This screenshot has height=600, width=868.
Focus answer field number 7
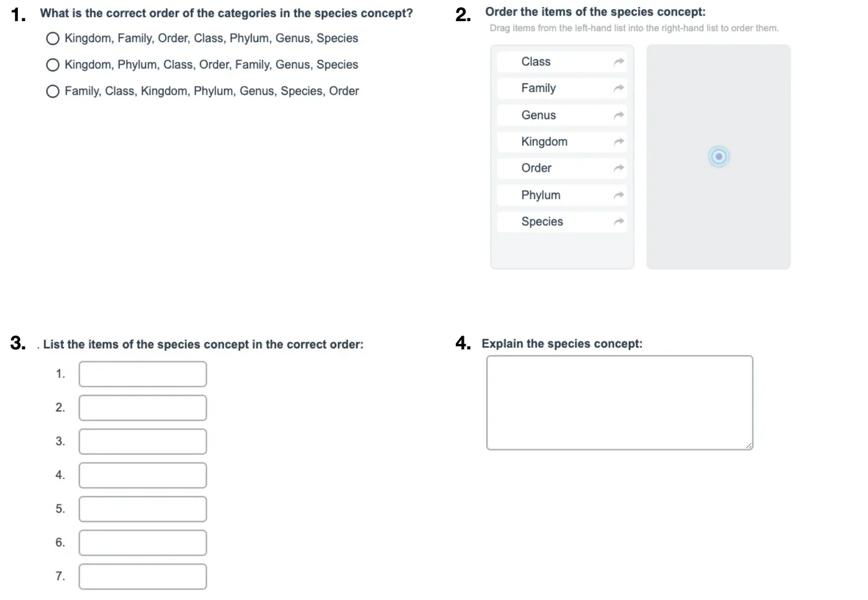pyautogui.click(x=143, y=576)
